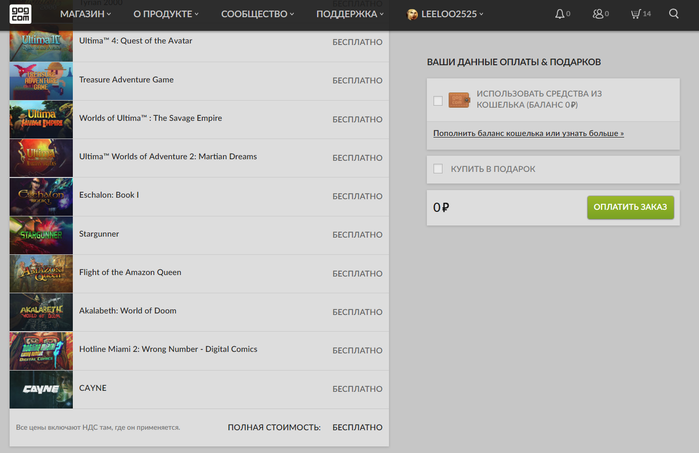Click the GOG.com logo icon

coord(21,14)
